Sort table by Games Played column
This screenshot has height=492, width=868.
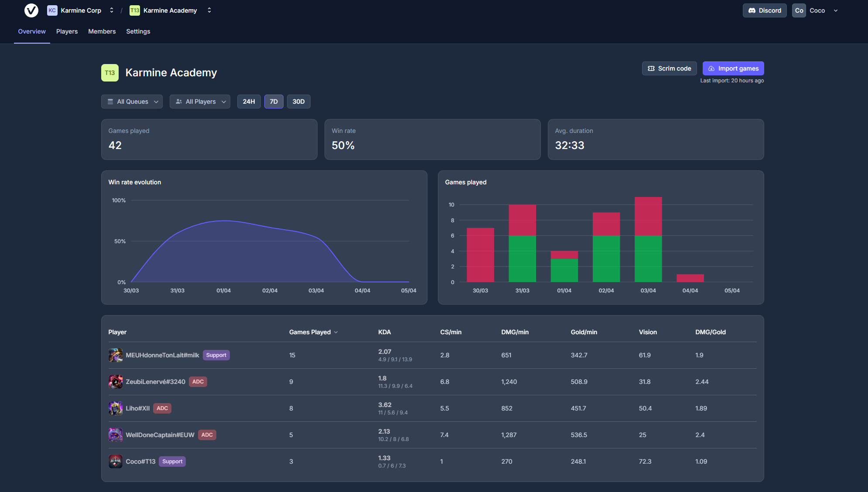[x=313, y=332]
